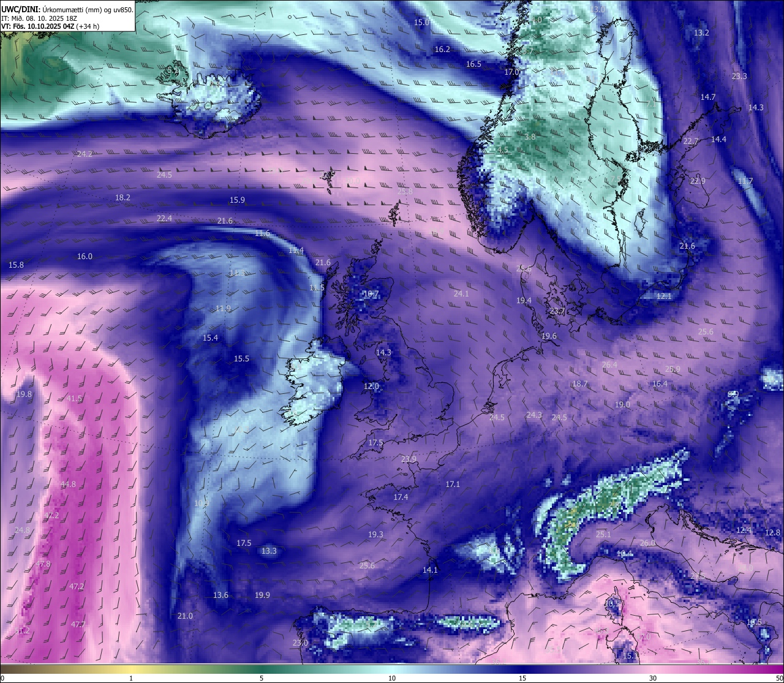Select the 4.5 value label

point(502,149)
